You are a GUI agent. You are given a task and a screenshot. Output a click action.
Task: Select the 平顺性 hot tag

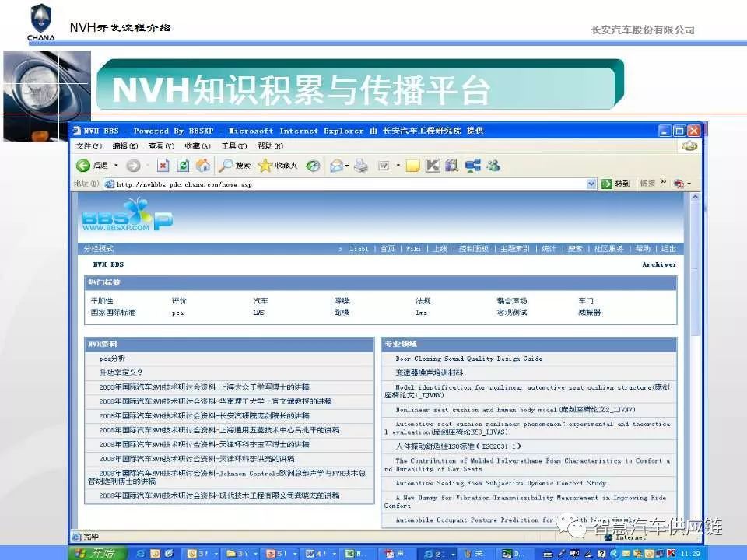coord(102,301)
